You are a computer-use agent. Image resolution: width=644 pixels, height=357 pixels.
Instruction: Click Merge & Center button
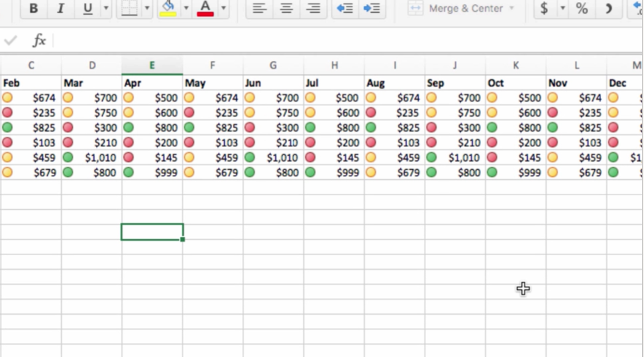click(455, 8)
